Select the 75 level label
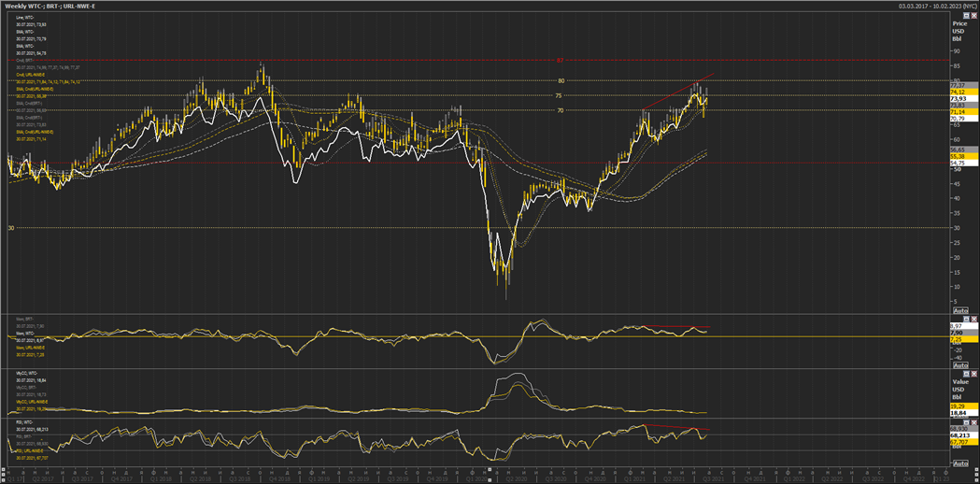Image resolution: width=980 pixels, height=484 pixels. pyautogui.click(x=561, y=95)
